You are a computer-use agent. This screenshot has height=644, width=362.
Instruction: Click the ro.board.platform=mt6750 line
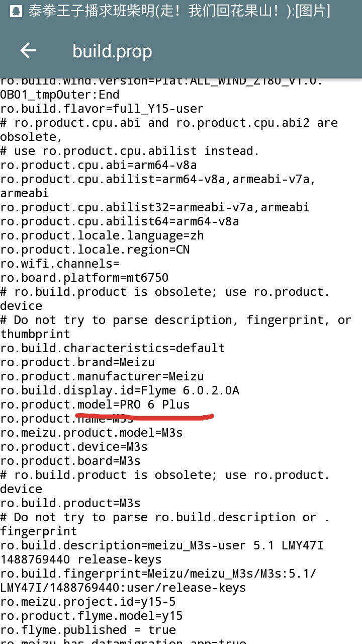point(84,278)
